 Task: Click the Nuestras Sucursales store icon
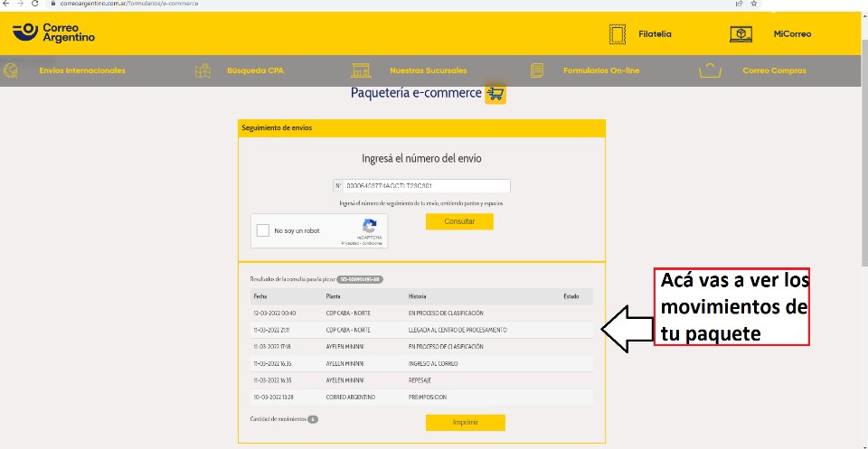[361, 70]
